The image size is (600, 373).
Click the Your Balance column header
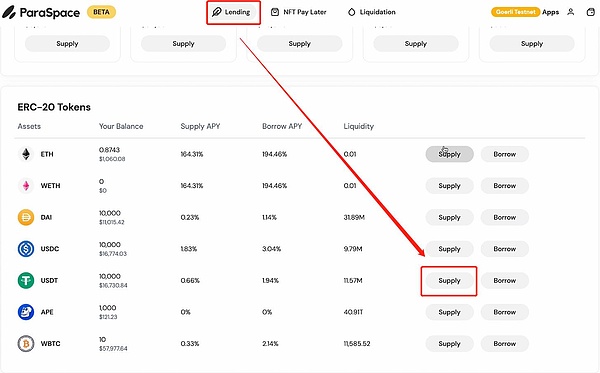(121, 126)
